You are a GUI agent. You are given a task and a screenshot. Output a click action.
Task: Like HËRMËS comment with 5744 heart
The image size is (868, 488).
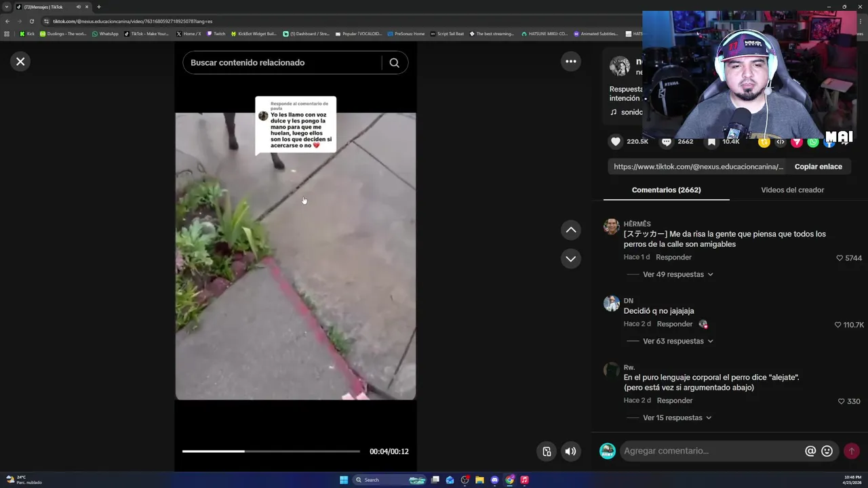(840, 258)
